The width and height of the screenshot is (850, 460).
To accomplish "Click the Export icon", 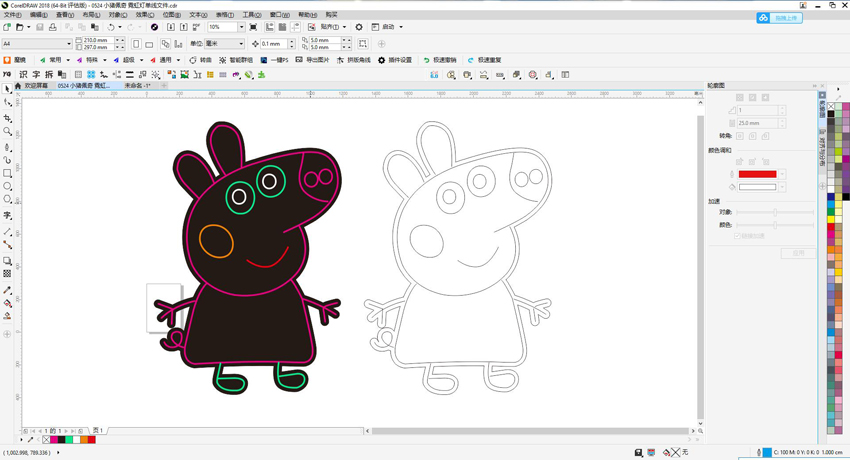I will (x=184, y=27).
